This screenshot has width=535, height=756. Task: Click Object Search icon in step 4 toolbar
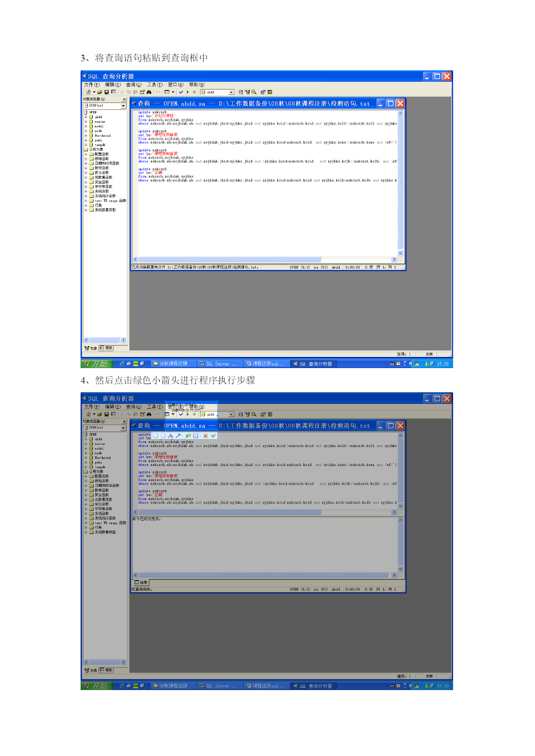coord(254,414)
